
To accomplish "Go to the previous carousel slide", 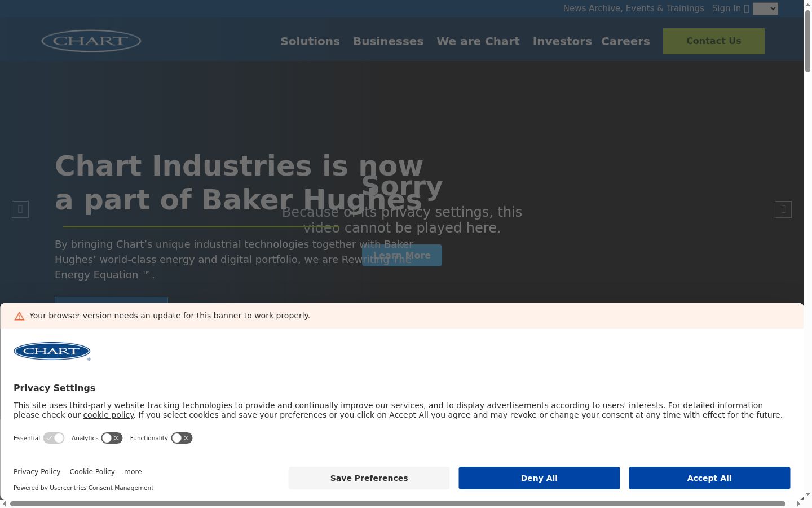I will (x=20, y=209).
